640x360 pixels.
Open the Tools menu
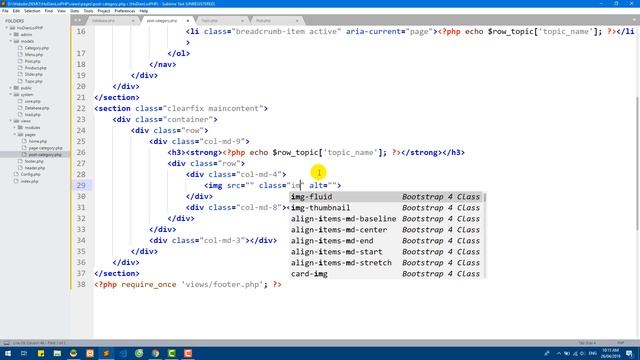click(x=88, y=11)
